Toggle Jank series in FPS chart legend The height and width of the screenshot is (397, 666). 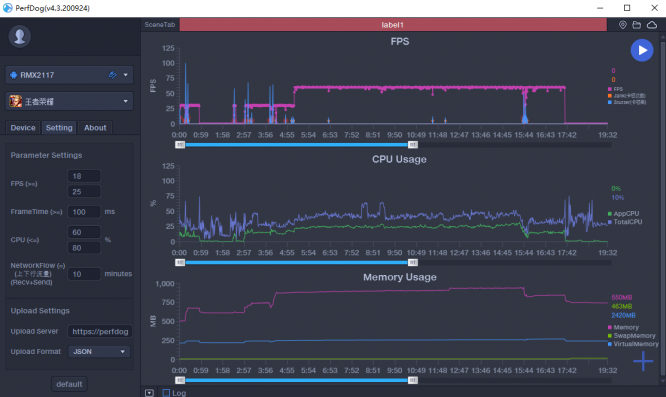point(626,96)
